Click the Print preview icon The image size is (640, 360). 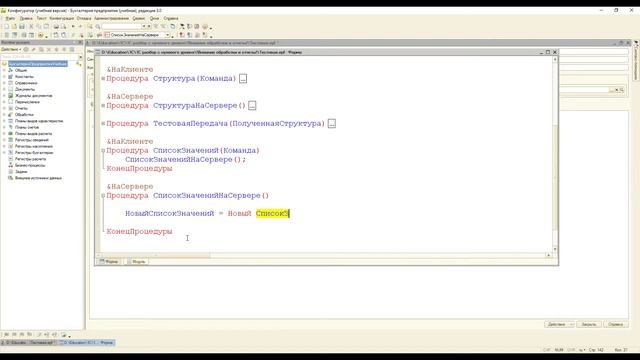tap(64, 27)
